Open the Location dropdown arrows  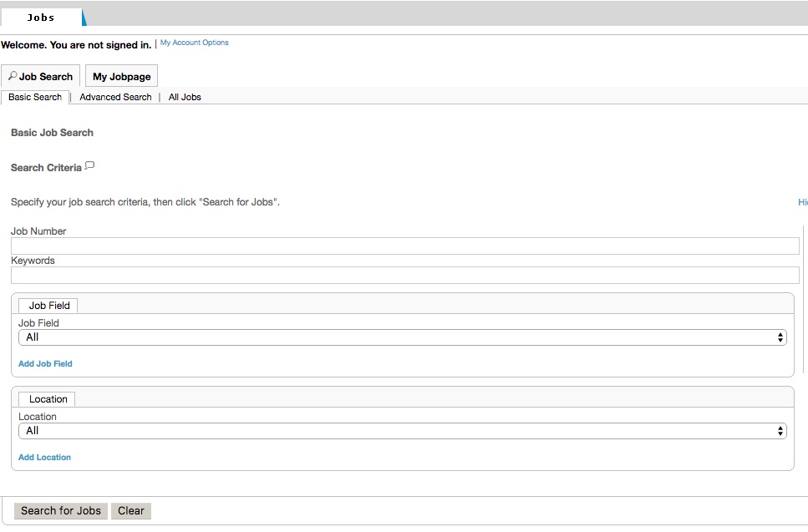tap(780, 431)
